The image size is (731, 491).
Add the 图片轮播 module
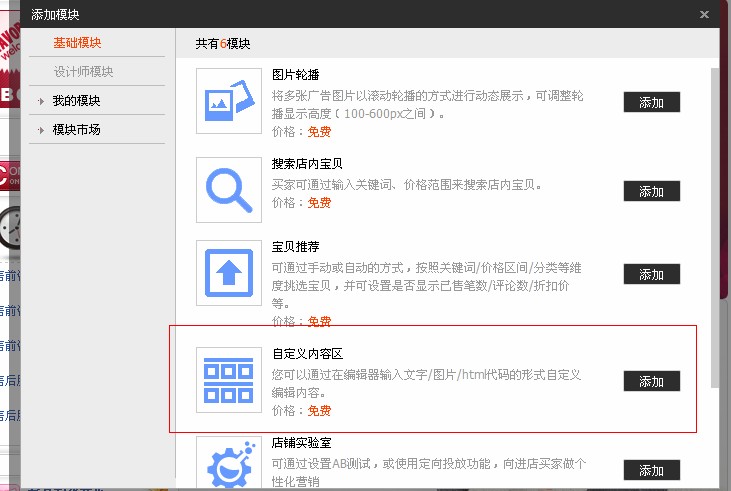pyautogui.click(x=652, y=102)
